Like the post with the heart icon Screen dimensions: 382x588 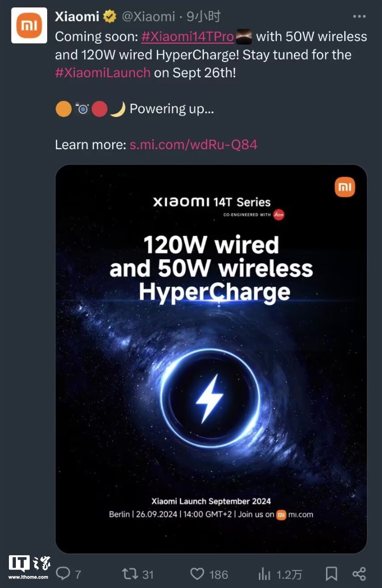197,574
